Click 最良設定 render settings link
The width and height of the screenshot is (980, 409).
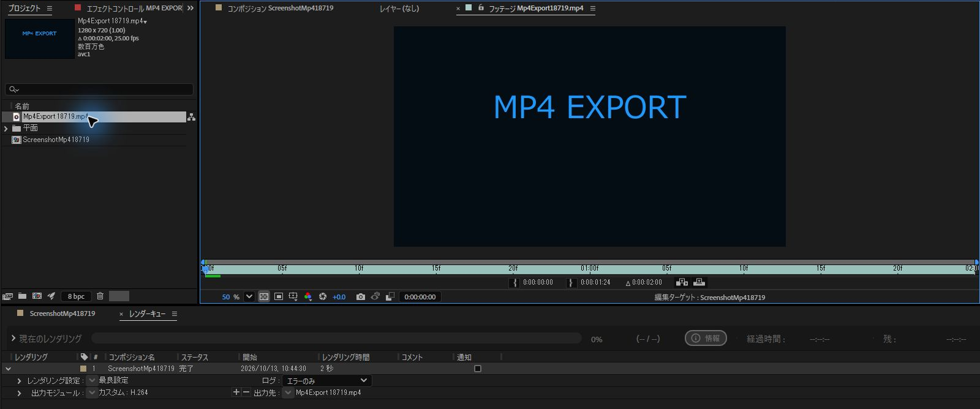pyautogui.click(x=113, y=380)
